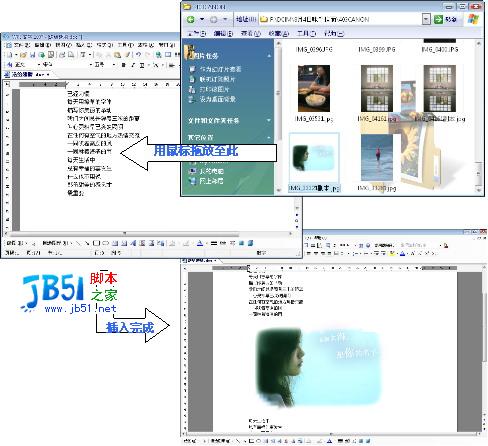488x446 pixels.
Task: Open the 收藏(A) menu in Explorer
Action: click(x=279, y=33)
